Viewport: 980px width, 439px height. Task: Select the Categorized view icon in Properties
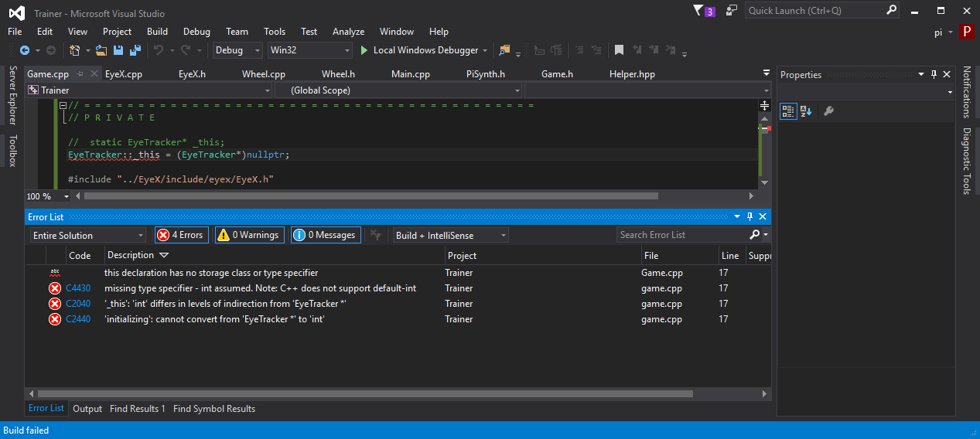coord(787,111)
